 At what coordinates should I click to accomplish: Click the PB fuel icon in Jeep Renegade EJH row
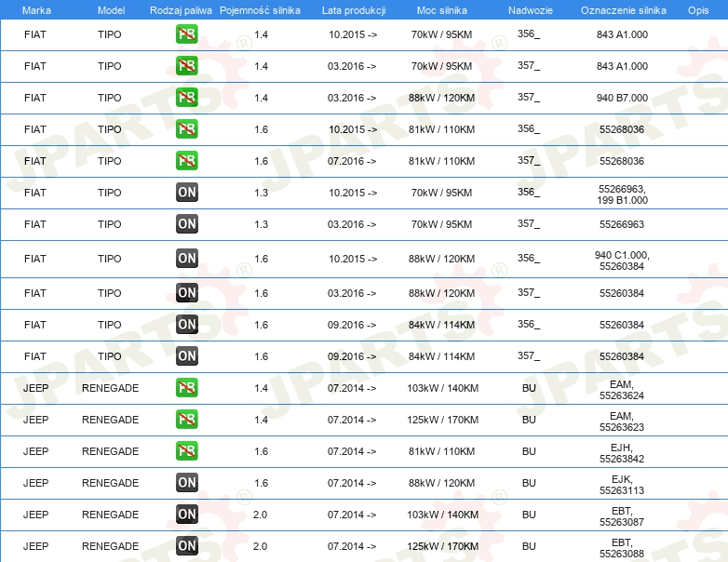pyautogui.click(x=186, y=451)
